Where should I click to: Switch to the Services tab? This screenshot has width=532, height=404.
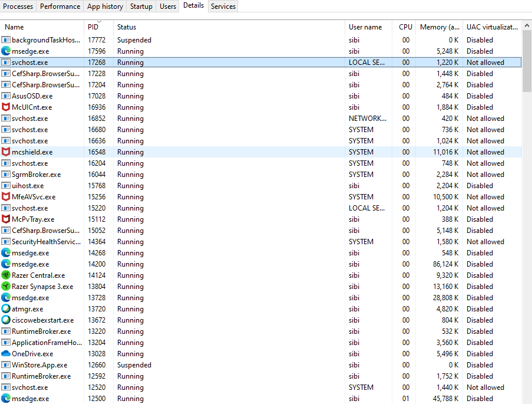[x=223, y=6]
